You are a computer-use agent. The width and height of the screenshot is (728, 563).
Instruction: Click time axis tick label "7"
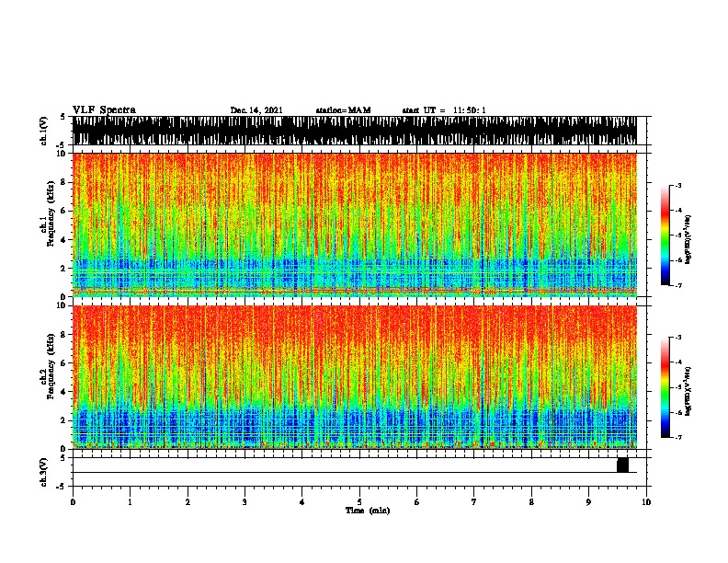474,502
